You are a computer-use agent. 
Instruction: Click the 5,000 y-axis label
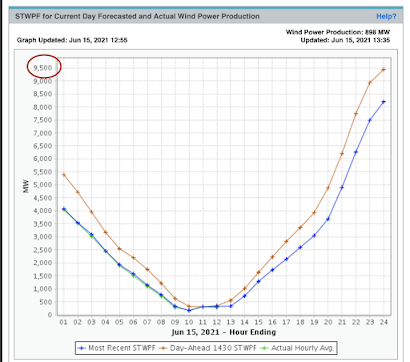click(42, 185)
